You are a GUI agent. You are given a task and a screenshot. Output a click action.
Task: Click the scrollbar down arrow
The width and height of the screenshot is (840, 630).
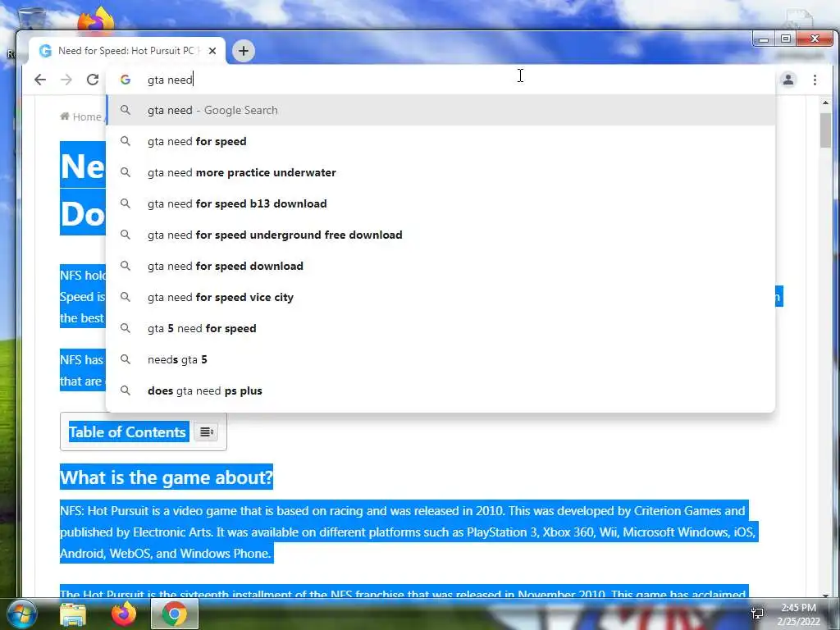pos(825,595)
